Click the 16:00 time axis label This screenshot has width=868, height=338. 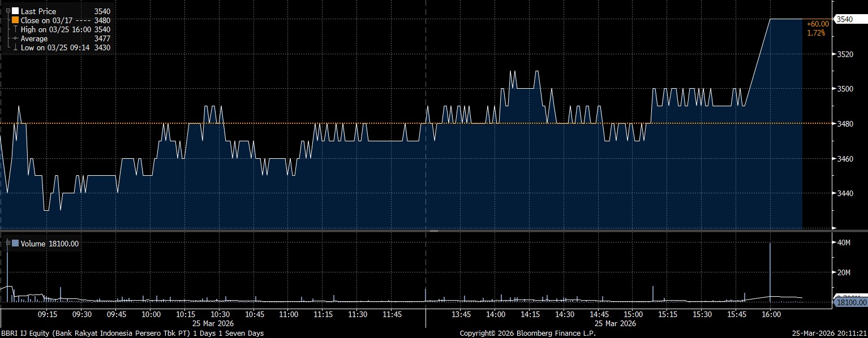tap(771, 314)
